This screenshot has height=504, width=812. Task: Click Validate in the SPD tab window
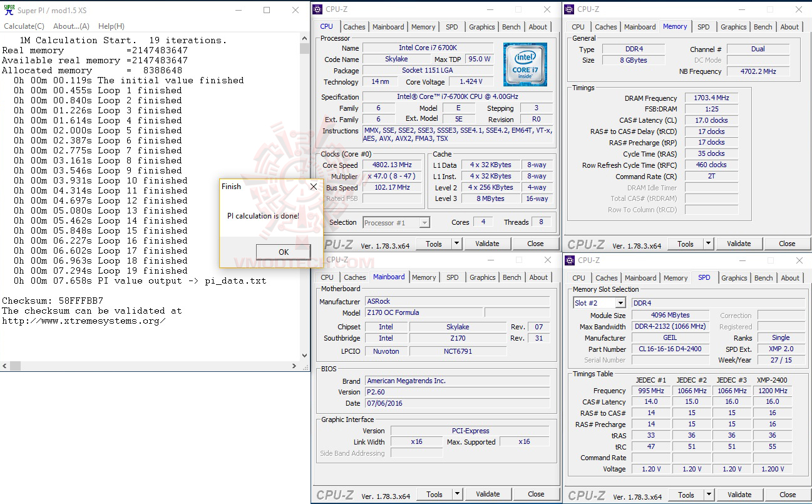[739, 495]
